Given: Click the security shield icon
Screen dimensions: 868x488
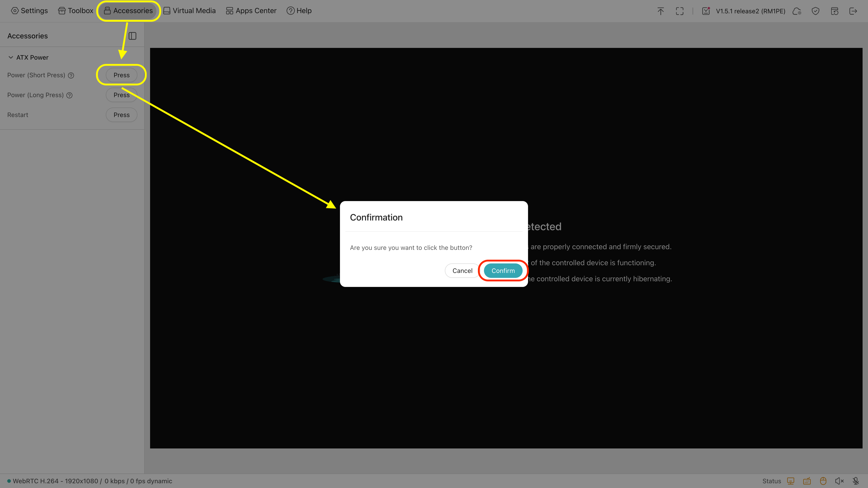Looking at the screenshot, I should (x=815, y=11).
